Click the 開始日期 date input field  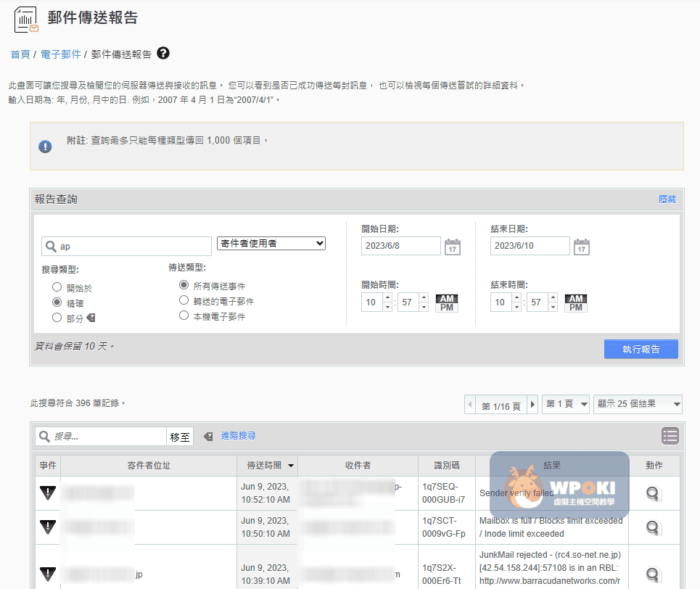click(x=400, y=246)
